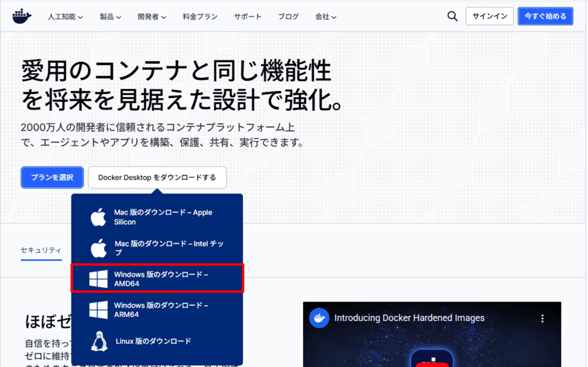Open the 会社 dropdown menu
Image resolution: width=588 pixels, height=367 pixels.
(x=326, y=17)
